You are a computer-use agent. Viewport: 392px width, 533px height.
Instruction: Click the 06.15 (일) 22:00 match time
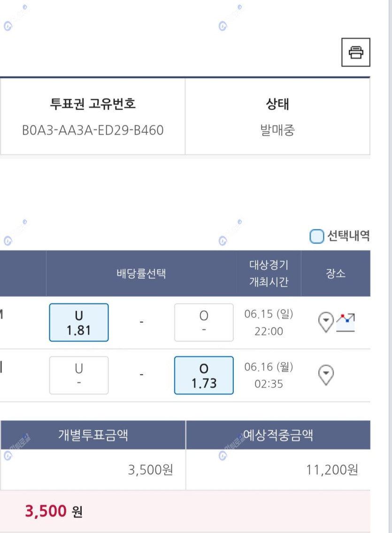(269, 322)
